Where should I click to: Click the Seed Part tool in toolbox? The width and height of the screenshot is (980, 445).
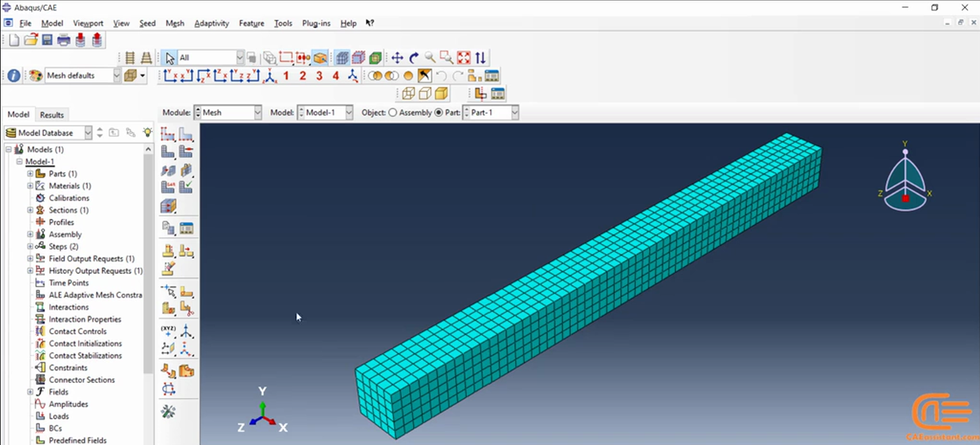click(168, 134)
